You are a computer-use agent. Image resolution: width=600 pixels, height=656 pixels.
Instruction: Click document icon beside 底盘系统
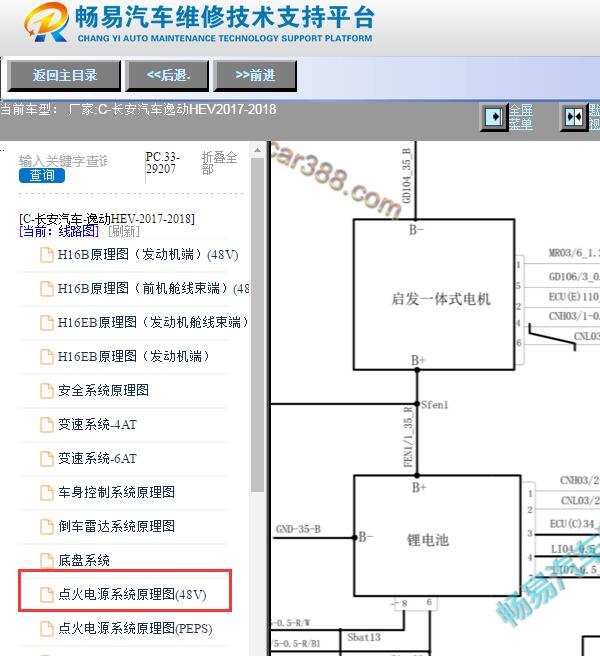click(47, 560)
